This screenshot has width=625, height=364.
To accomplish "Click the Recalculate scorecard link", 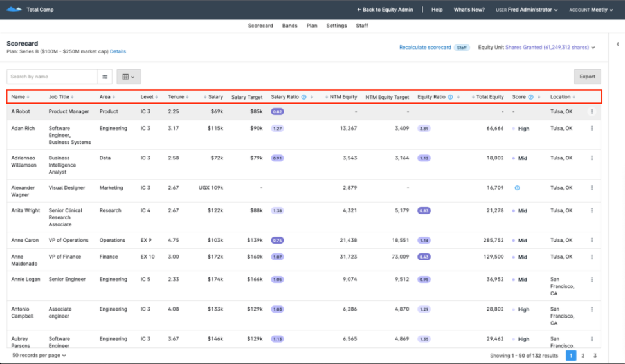I will click(425, 47).
